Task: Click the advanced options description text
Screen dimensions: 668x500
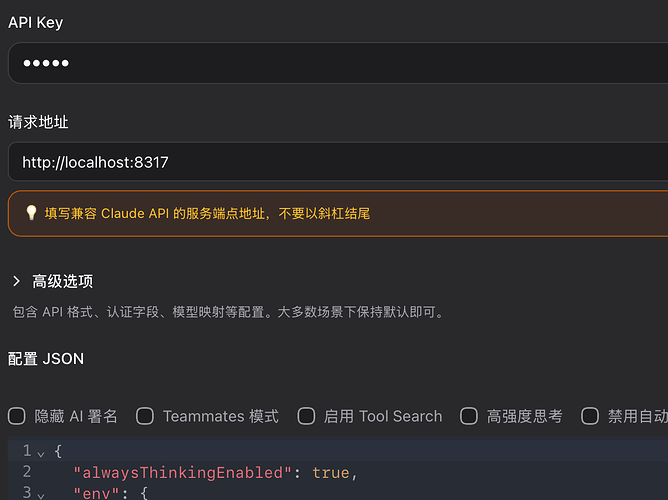Action: [228, 312]
